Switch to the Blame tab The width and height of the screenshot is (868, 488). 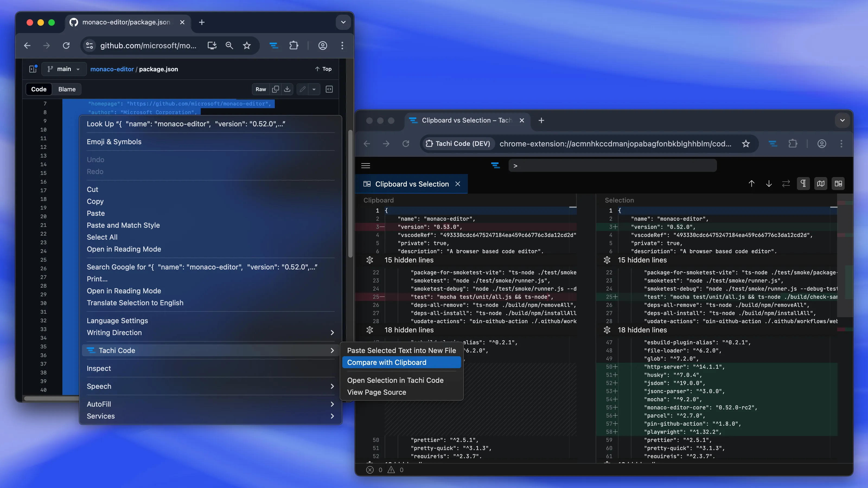click(x=67, y=89)
